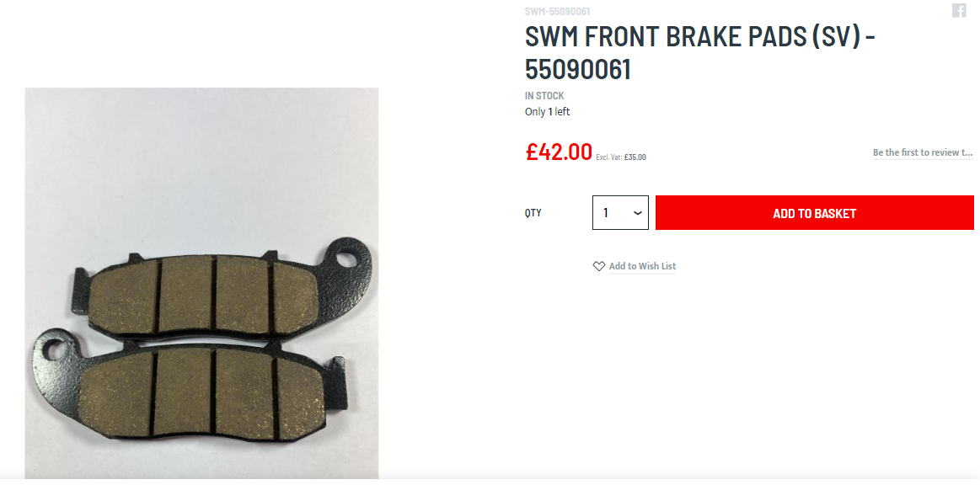Click the IN STOCK status label
The height and width of the screenshot is (485, 980).
pyautogui.click(x=544, y=96)
